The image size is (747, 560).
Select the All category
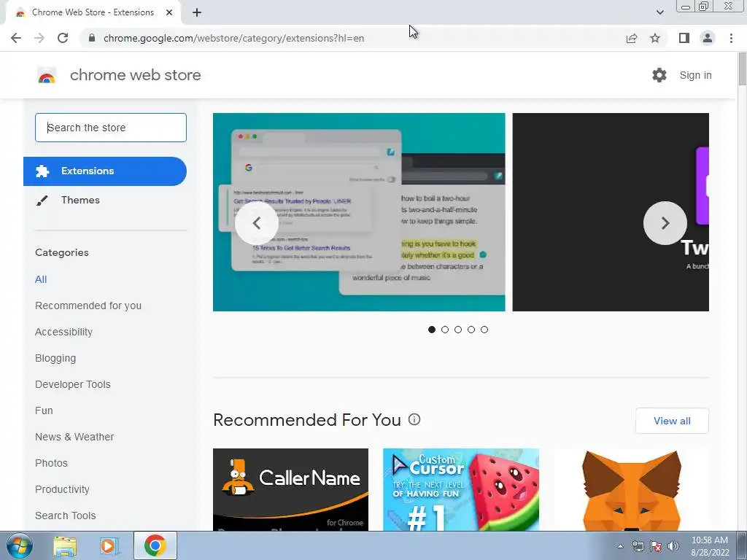41,279
